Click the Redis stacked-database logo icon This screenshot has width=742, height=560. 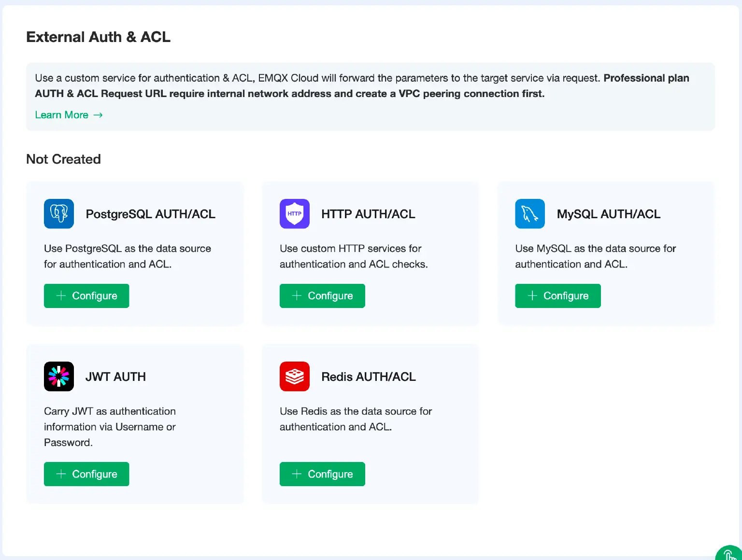pyautogui.click(x=294, y=377)
